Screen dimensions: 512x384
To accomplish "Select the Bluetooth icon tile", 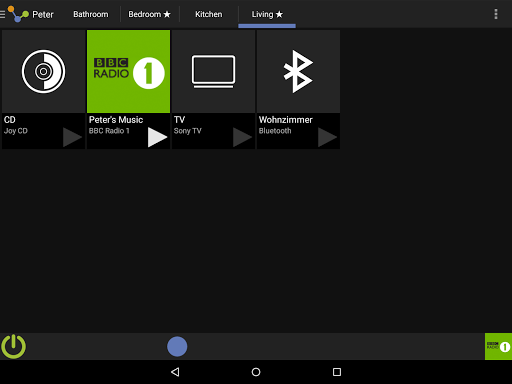I will click(298, 71).
